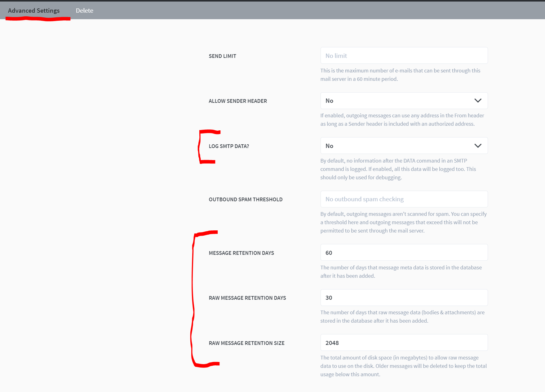Click the LOG SMTP DATA? label

(229, 146)
